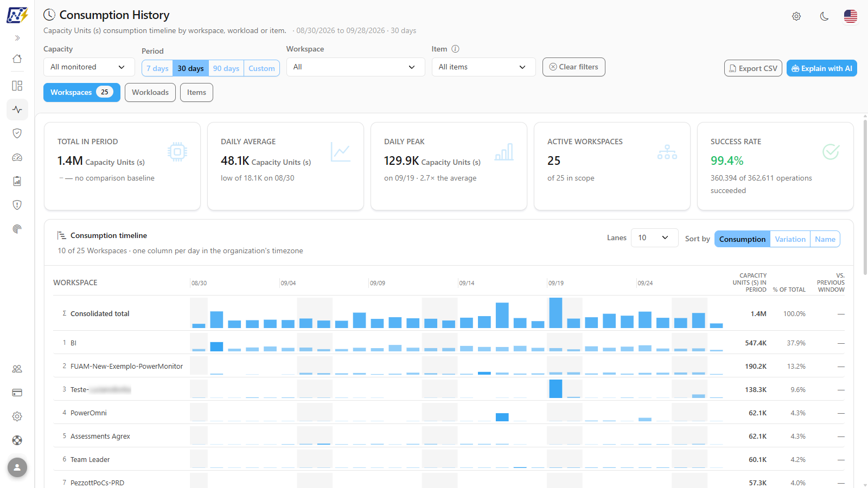Switch to dark mode with moon icon
The width and height of the screenshot is (868, 488).
point(824,16)
